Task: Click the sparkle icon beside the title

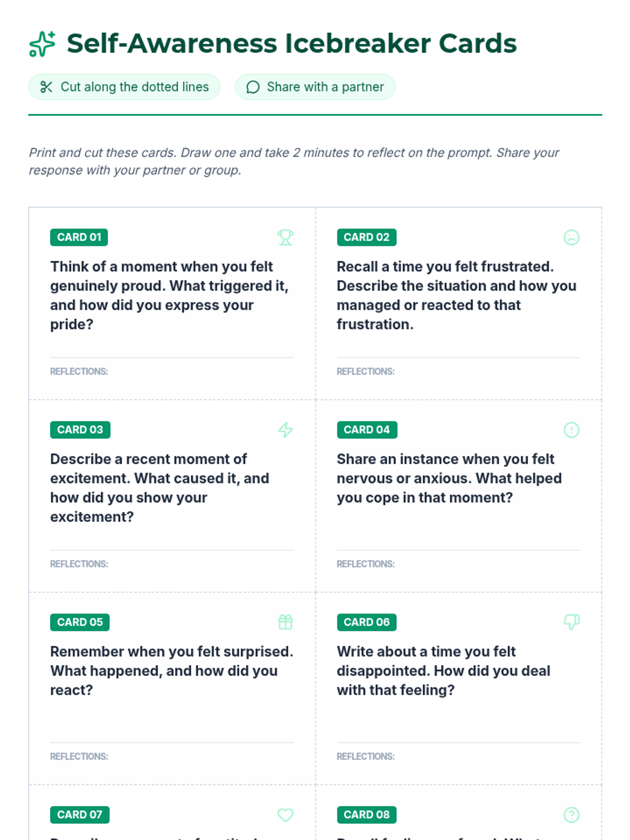Action: pos(42,44)
